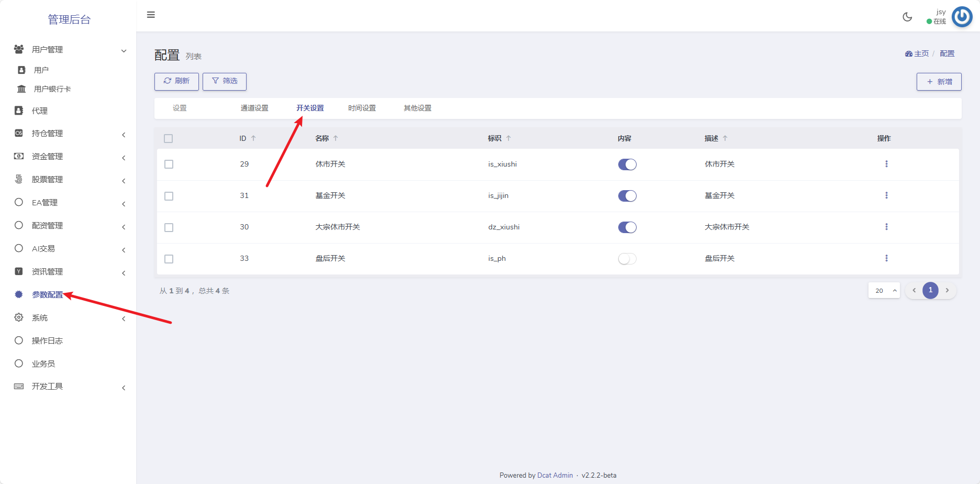Viewport: 980px width, 484px height.
Task: Check the checkbox for row ID 31
Action: click(x=169, y=196)
